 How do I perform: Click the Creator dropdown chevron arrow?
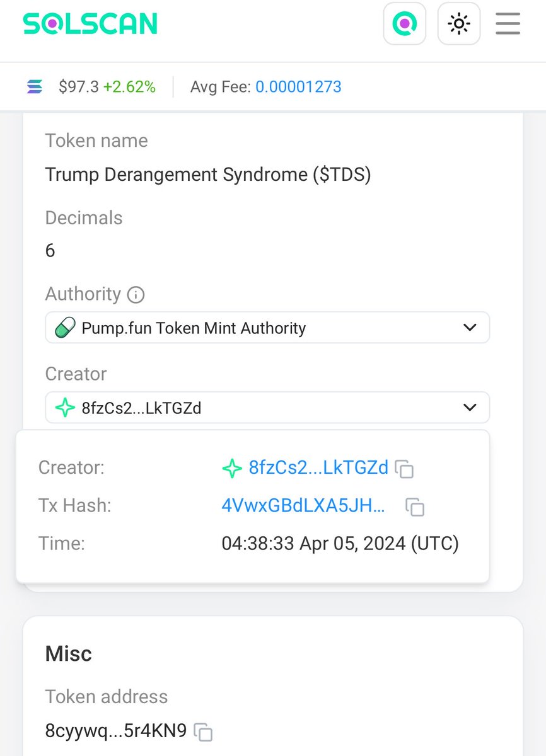[x=470, y=408]
